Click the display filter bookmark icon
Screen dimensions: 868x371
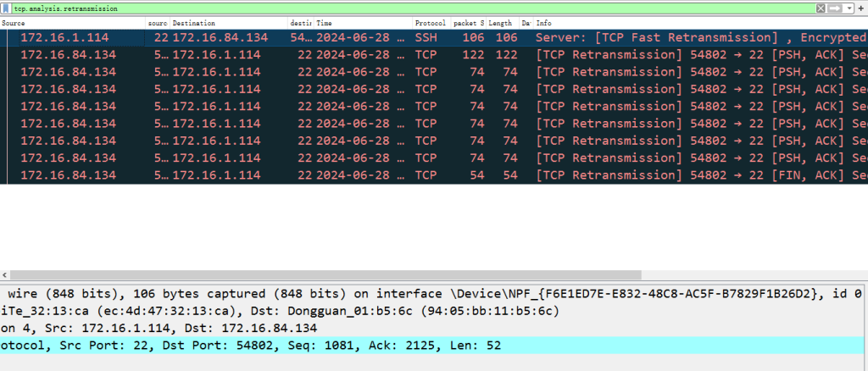tap(7, 8)
